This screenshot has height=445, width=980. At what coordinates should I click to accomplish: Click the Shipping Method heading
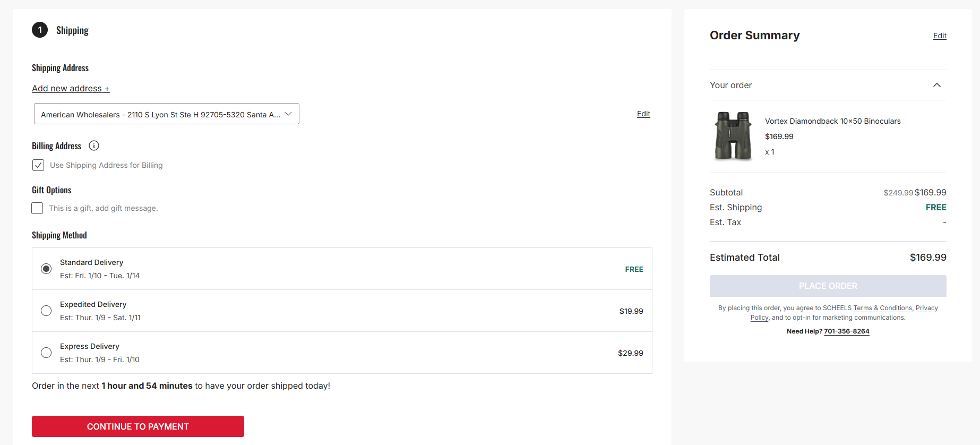(59, 235)
